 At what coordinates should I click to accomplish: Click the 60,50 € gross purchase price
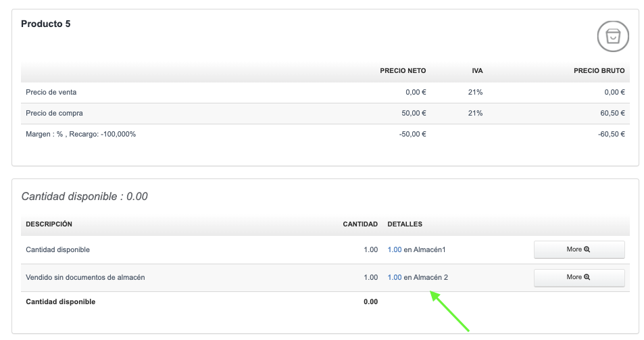pos(612,114)
